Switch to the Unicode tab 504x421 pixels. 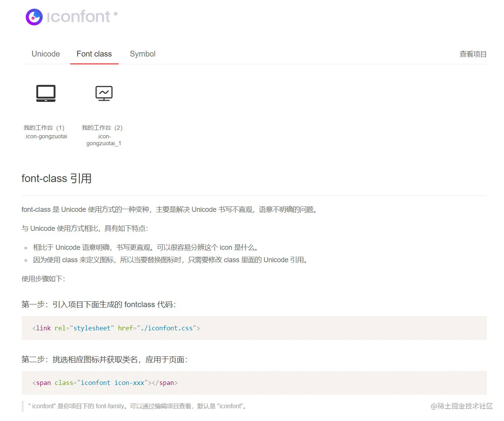(x=46, y=54)
